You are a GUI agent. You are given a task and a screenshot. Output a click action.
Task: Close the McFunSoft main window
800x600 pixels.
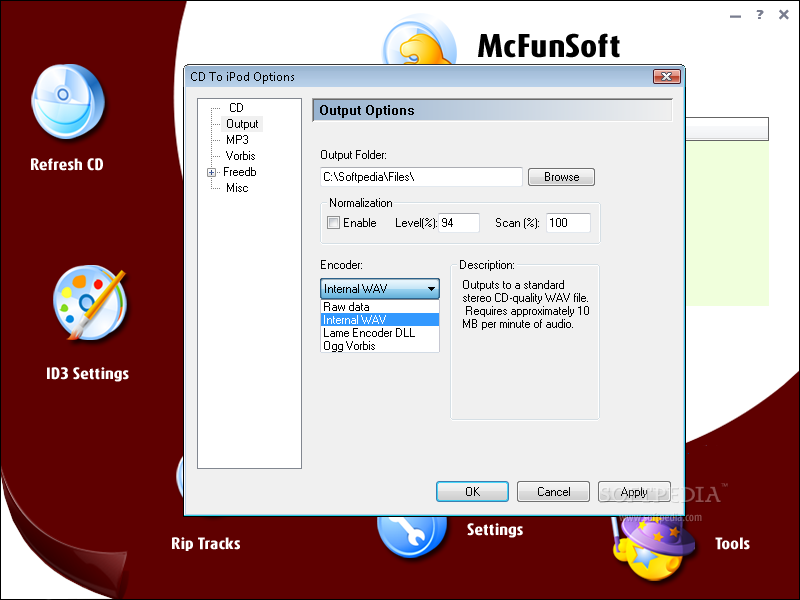(x=784, y=14)
